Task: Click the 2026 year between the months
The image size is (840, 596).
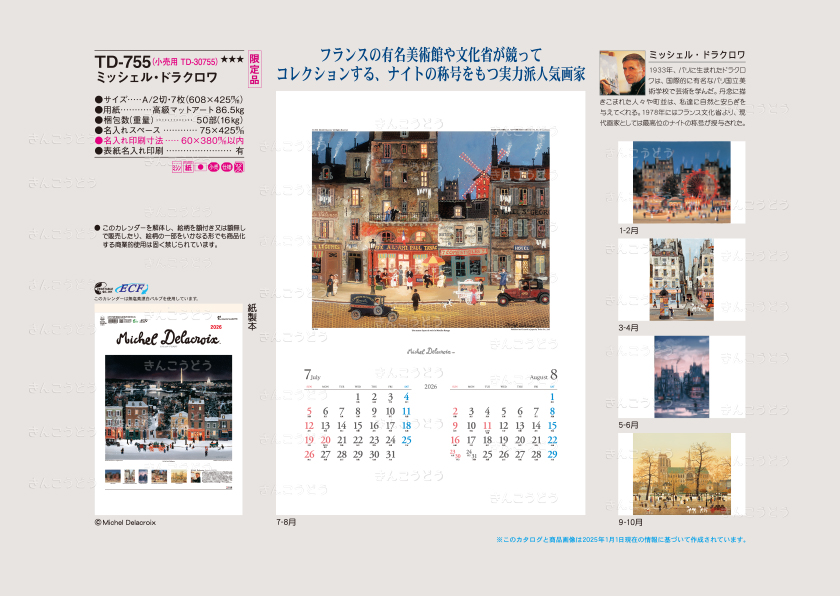Action: pyautogui.click(x=431, y=387)
